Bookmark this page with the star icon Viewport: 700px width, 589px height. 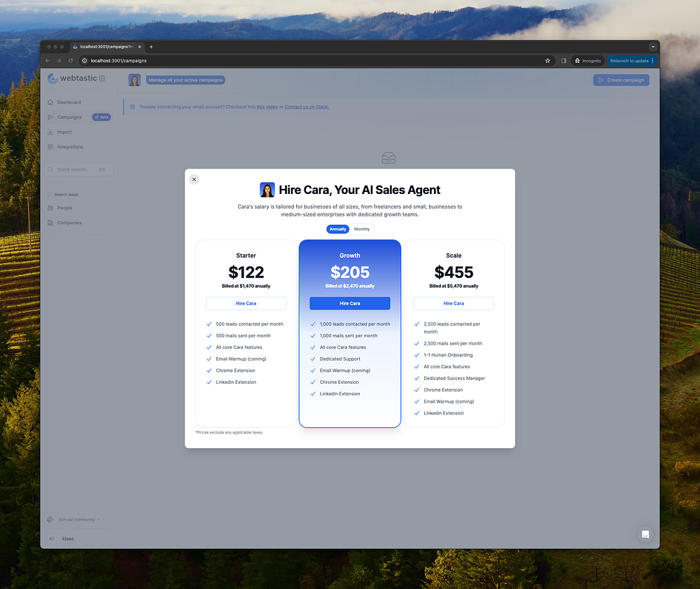click(548, 61)
